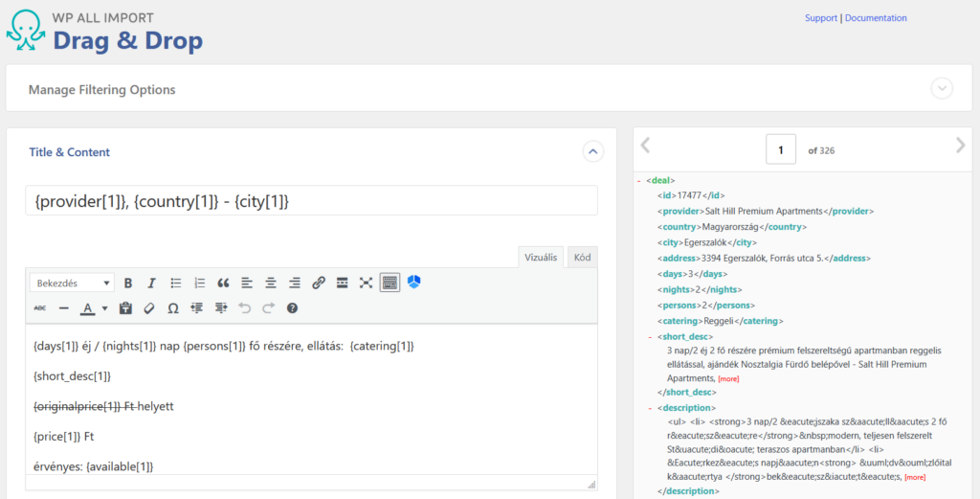Align text right
This screenshot has height=499, width=980.
(295, 284)
